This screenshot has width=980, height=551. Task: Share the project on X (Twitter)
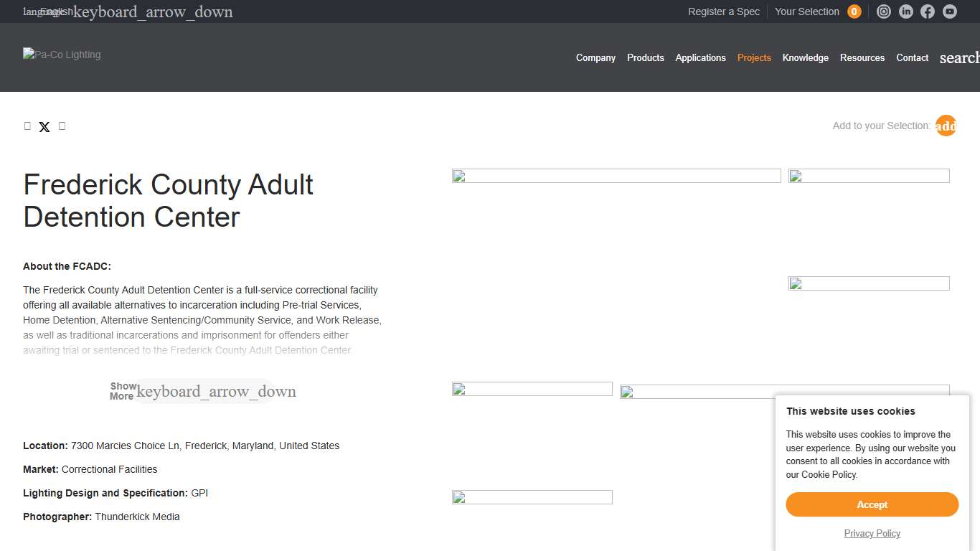[44, 127]
